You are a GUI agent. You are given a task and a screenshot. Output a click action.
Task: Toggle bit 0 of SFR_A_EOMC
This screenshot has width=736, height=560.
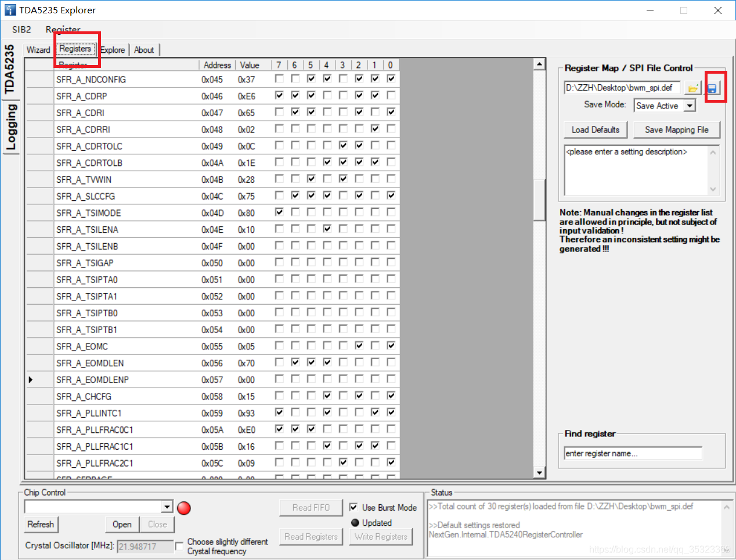click(x=391, y=345)
